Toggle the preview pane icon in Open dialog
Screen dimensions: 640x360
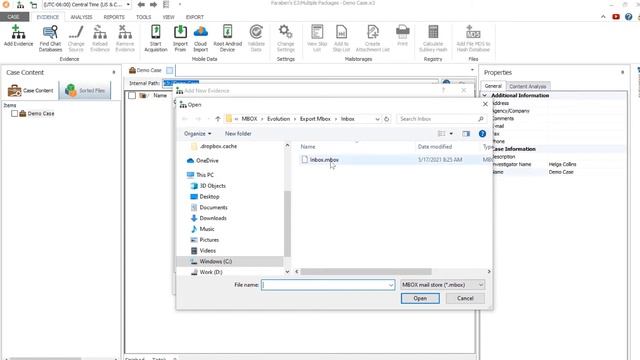point(466,133)
